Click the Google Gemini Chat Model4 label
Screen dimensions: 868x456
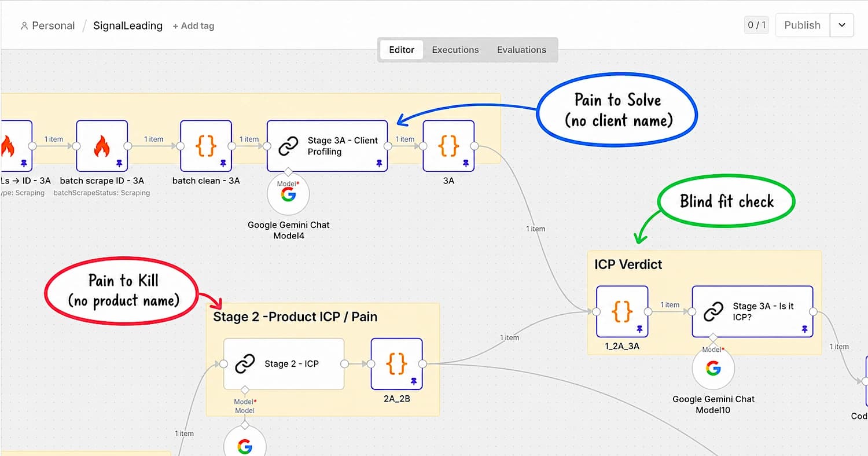(x=288, y=230)
